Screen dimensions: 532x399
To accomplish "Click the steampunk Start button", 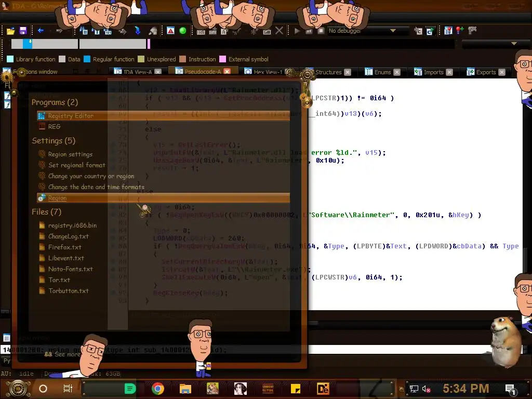I will tap(18, 389).
